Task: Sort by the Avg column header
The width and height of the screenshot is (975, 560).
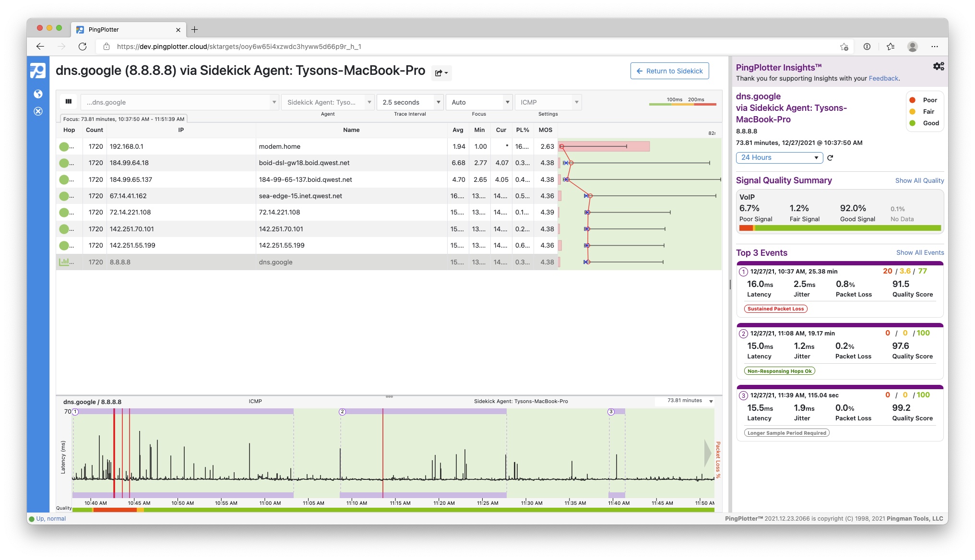Action: coord(458,130)
